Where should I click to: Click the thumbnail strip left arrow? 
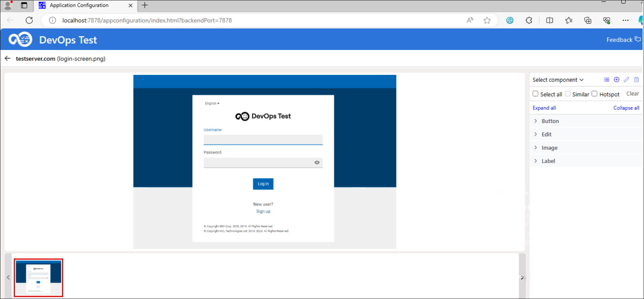8,277
